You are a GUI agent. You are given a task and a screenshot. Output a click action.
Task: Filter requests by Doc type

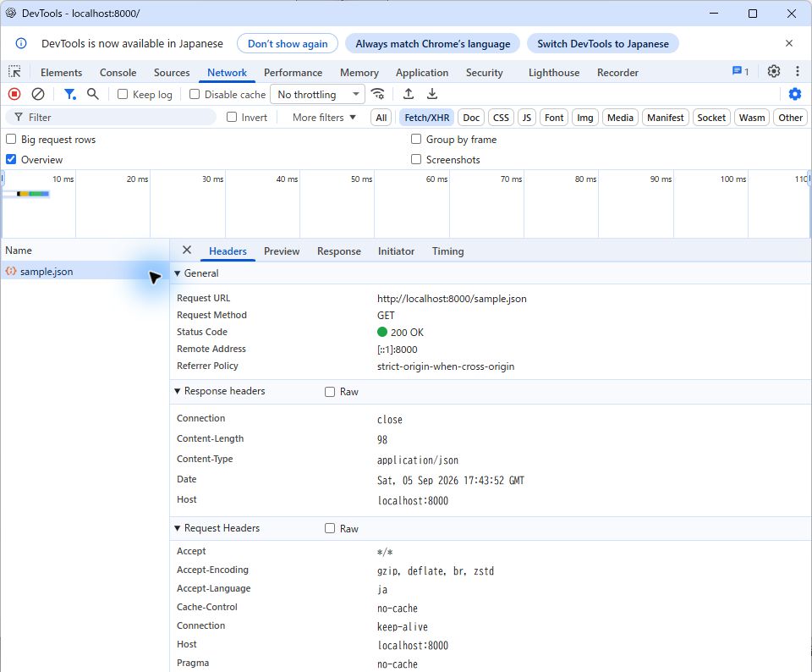coord(471,118)
